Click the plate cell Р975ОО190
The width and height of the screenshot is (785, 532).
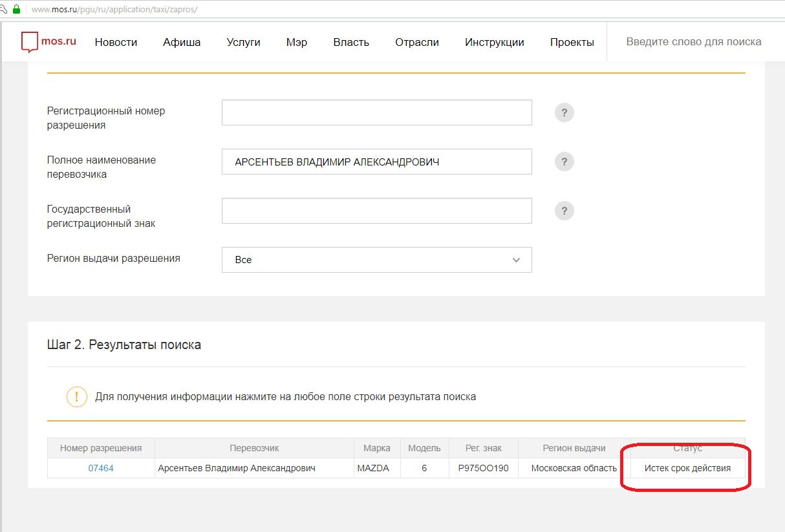(x=483, y=468)
